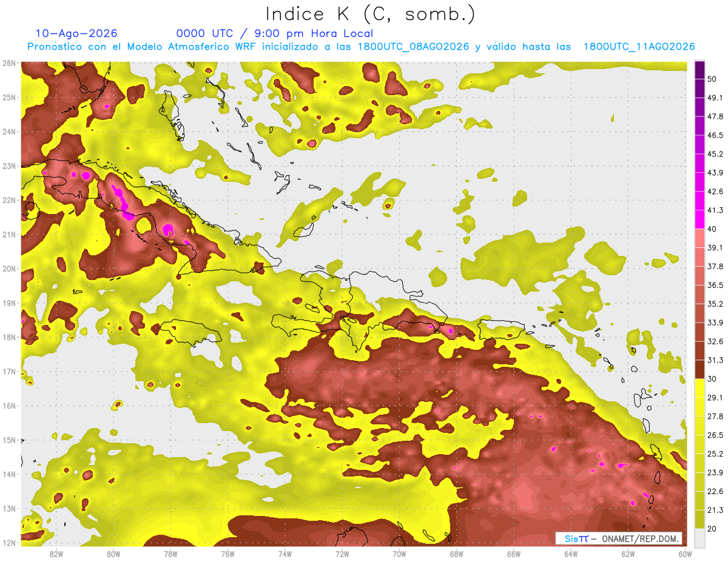Select the bright yellow swatch between 29.1 and 30
Screen dimensions: 728x562
699,389
